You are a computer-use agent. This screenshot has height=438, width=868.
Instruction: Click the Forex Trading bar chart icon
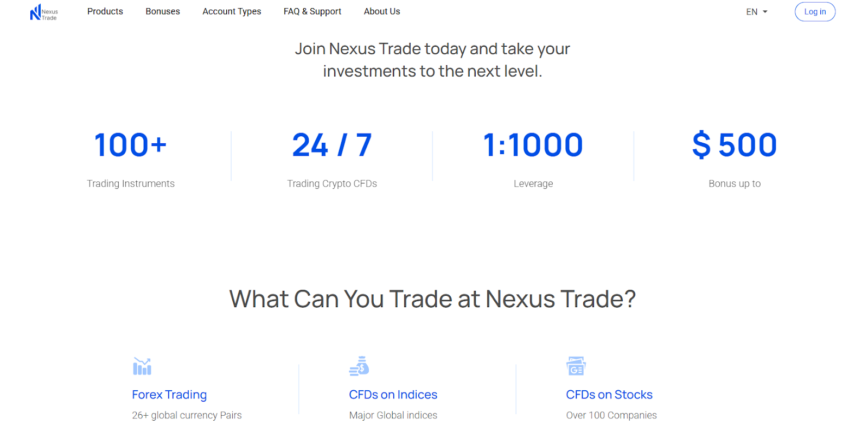pyautogui.click(x=142, y=366)
